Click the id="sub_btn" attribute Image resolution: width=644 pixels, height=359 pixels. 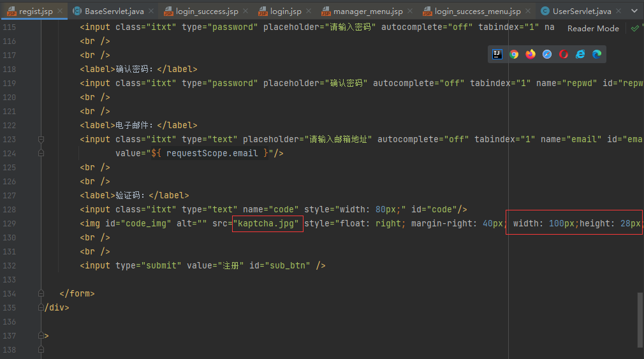pyautogui.click(x=279, y=266)
